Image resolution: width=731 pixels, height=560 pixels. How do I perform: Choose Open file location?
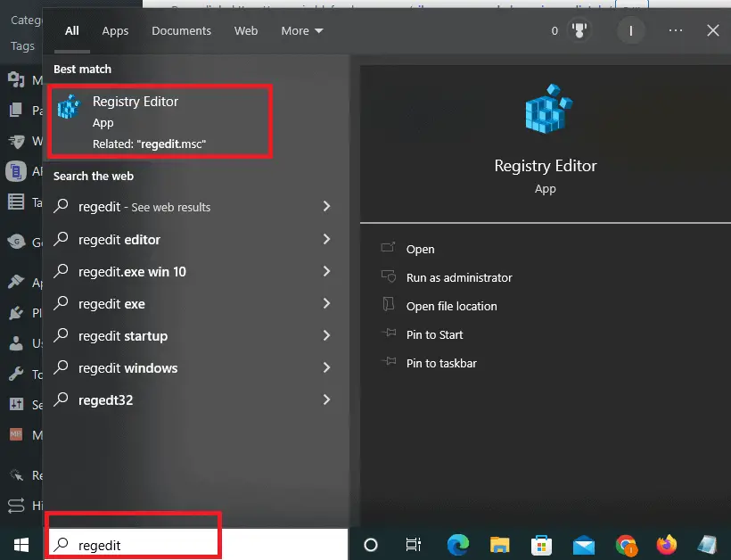pyautogui.click(x=451, y=306)
